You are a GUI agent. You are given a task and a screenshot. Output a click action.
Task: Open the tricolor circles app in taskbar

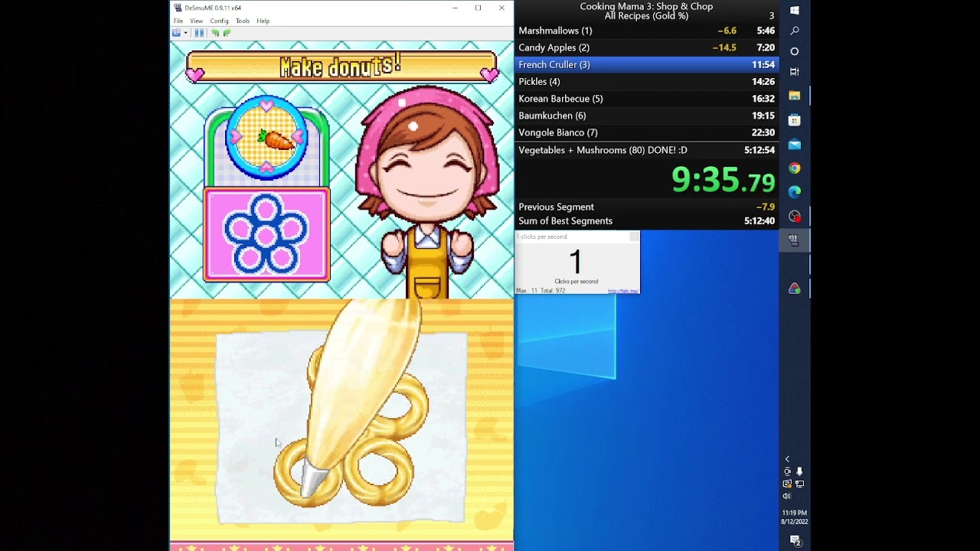click(794, 289)
